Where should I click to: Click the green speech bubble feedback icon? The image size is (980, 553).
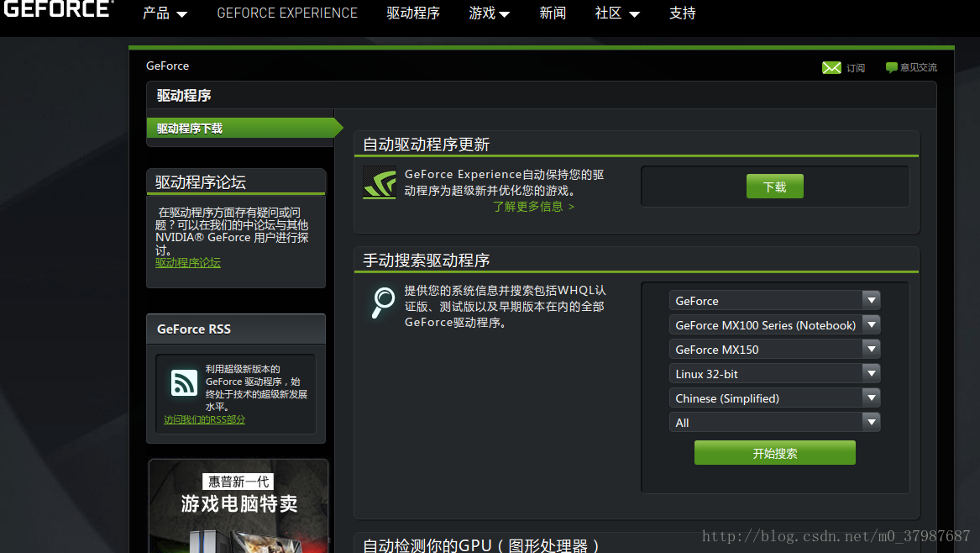(x=891, y=67)
